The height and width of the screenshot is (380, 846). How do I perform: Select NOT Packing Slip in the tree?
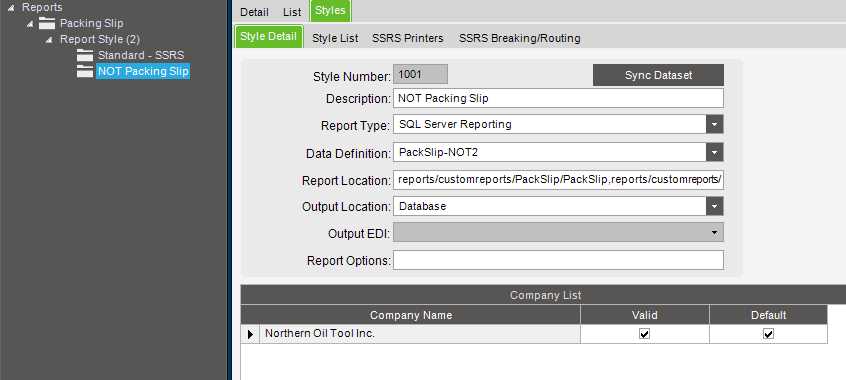pyautogui.click(x=143, y=71)
